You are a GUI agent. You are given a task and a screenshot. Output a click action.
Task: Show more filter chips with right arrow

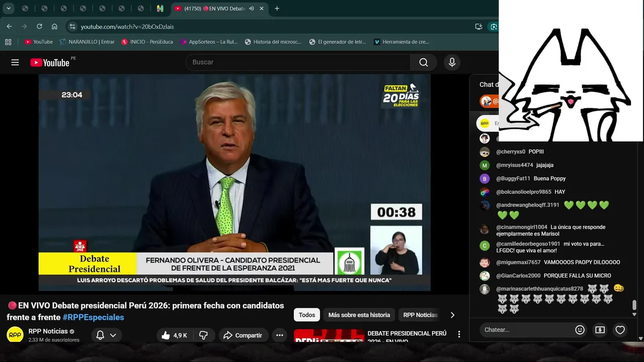452,315
